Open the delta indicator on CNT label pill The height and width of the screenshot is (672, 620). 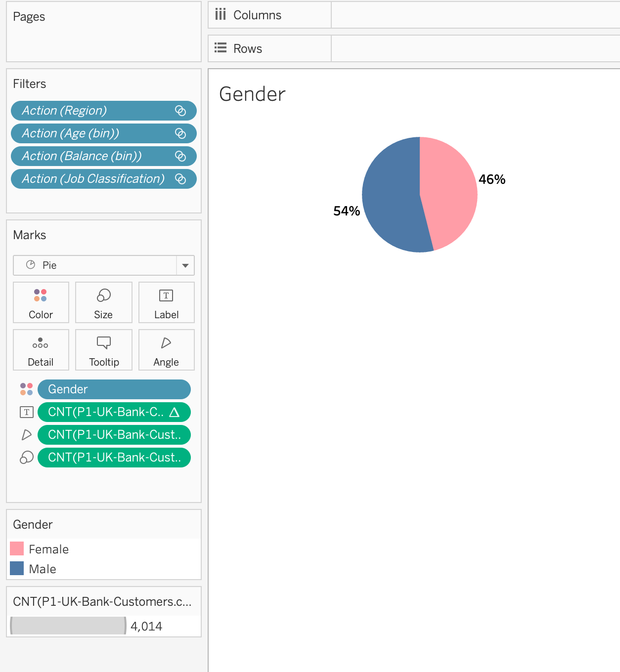point(176,412)
